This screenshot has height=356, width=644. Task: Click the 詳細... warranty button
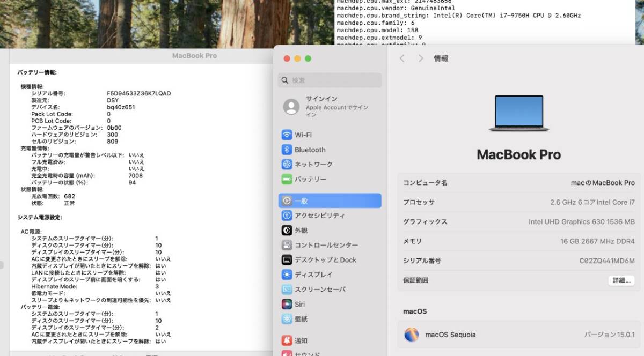(621, 280)
